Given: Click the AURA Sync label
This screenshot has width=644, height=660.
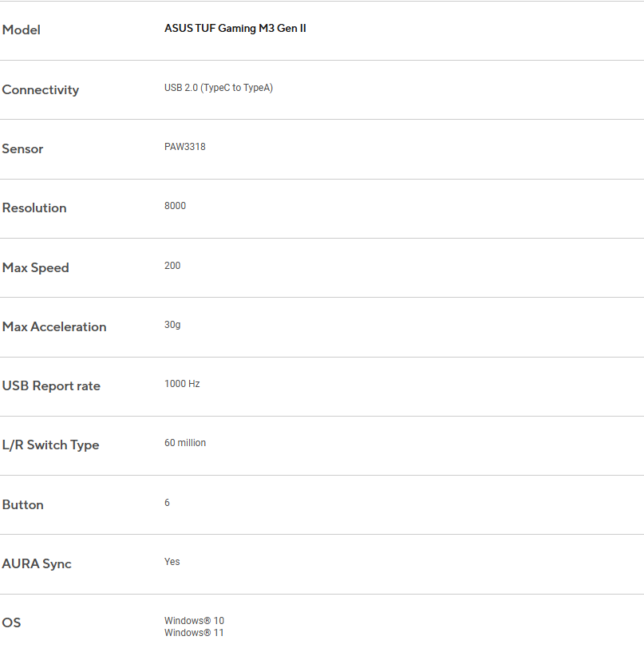Looking at the screenshot, I should [x=37, y=564].
